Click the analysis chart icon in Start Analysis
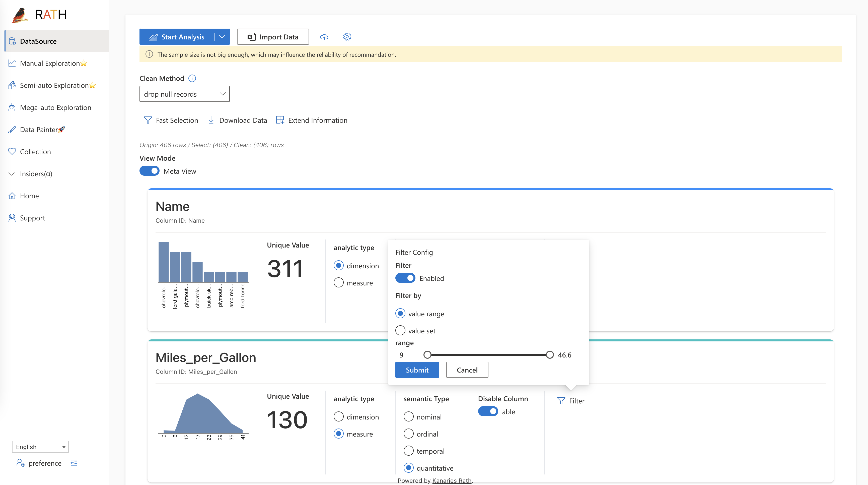The width and height of the screenshot is (868, 485). point(153,37)
